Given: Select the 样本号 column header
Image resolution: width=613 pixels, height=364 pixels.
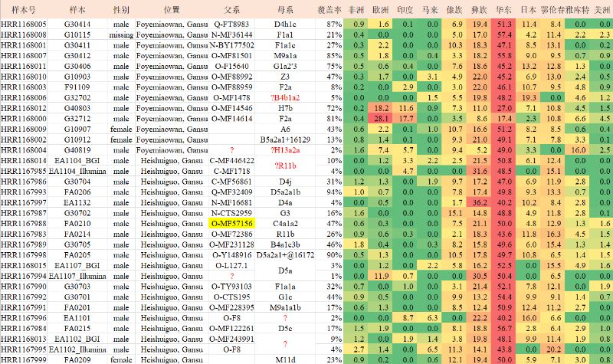Looking at the screenshot, I should [x=24, y=10].
